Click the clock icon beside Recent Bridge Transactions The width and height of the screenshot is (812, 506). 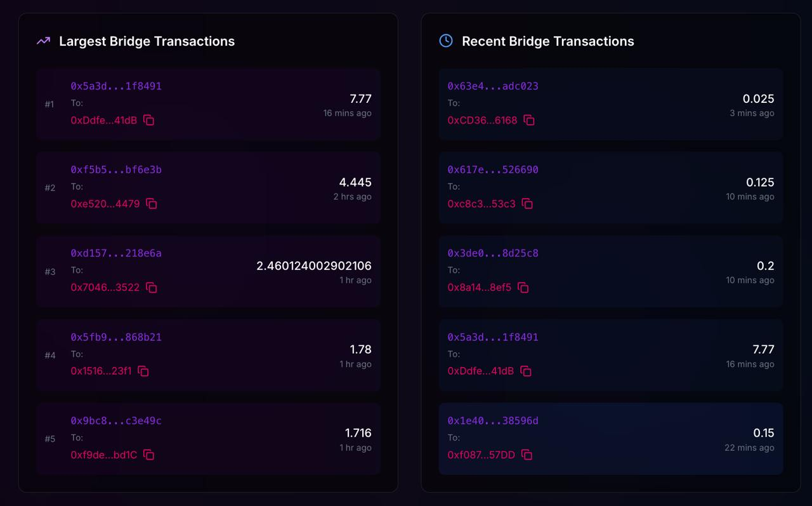coord(446,41)
